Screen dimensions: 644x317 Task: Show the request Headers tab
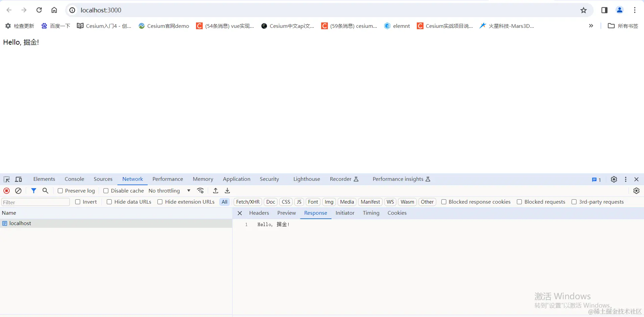[259, 213]
